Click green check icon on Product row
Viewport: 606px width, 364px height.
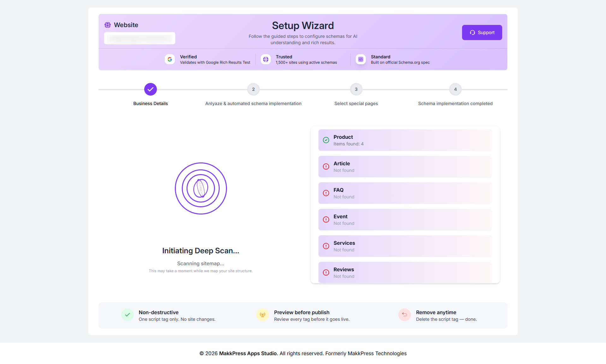point(326,140)
